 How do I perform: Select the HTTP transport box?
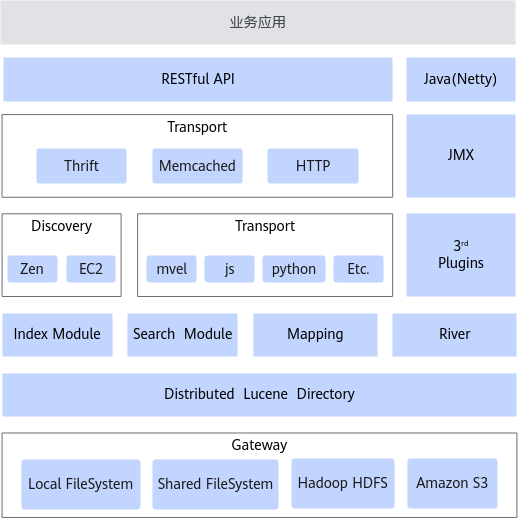[313, 166]
